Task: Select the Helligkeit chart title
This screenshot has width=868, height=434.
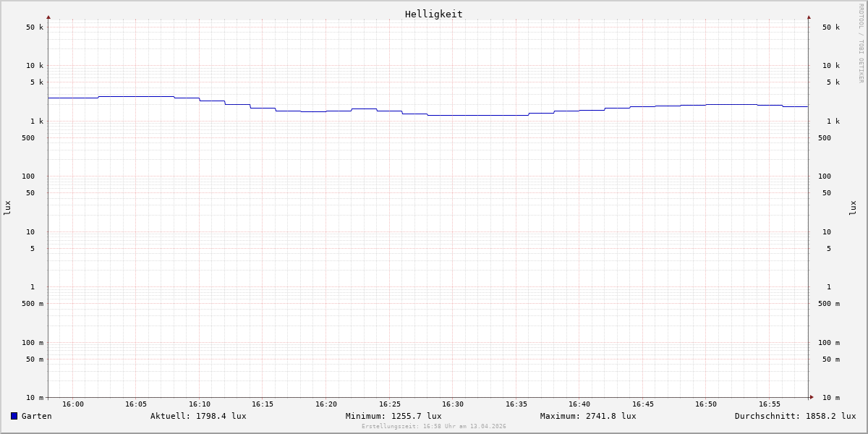Action: point(433,14)
